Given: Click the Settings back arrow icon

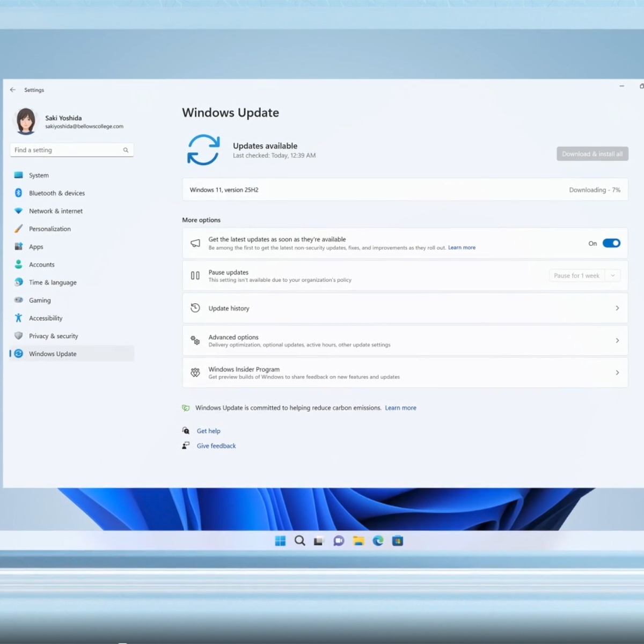Looking at the screenshot, I should 13,90.
